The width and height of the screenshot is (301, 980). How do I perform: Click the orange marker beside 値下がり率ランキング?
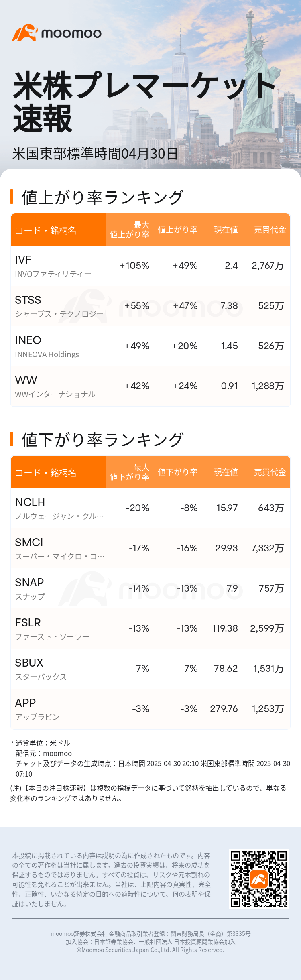(x=12, y=439)
